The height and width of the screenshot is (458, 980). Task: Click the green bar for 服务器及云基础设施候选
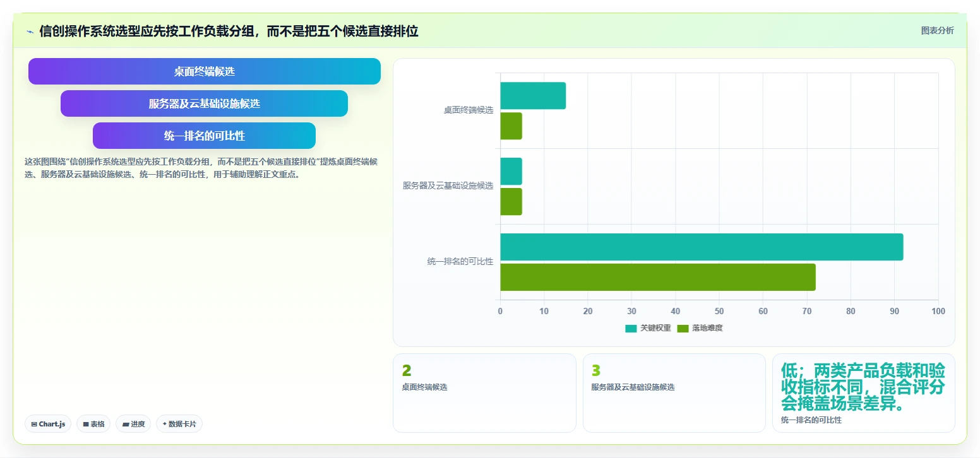pyautogui.click(x=511, y=201)
